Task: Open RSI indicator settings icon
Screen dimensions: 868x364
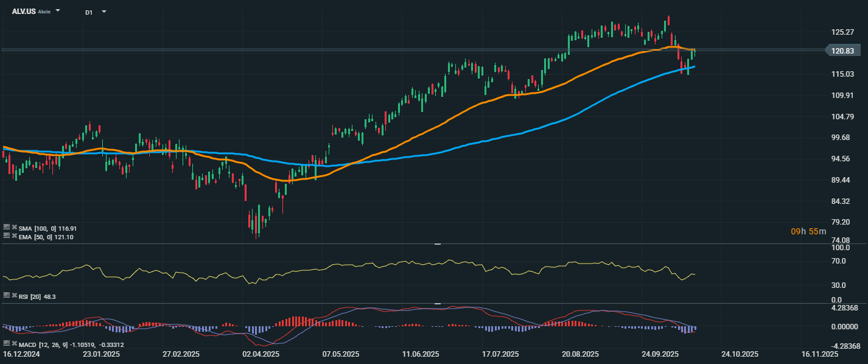Action: pyautogui.click(x=6, y=295)
